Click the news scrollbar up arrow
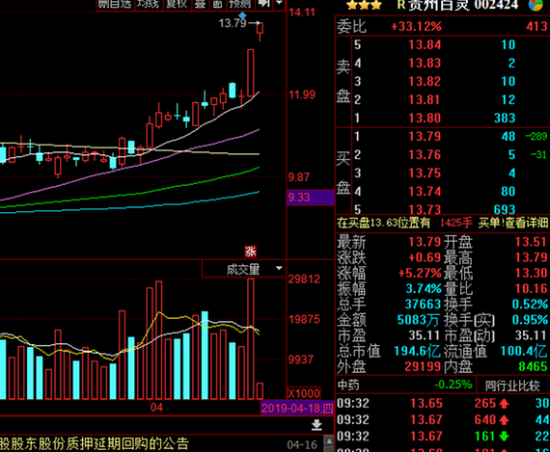 (329, 441)
